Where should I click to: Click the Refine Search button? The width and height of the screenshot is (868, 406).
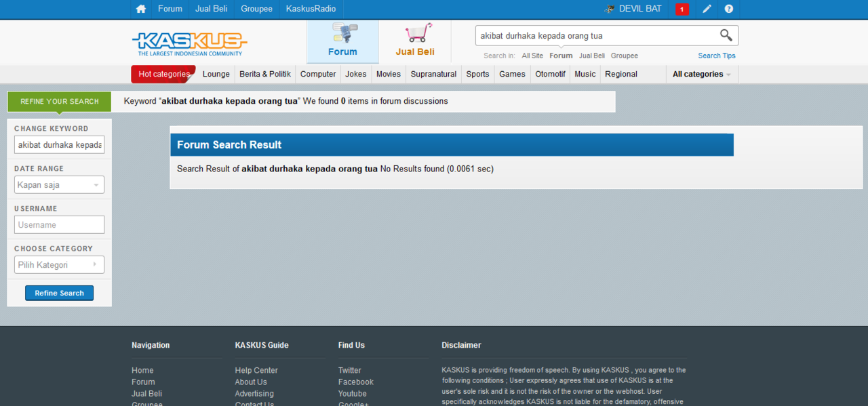point(59,293)
